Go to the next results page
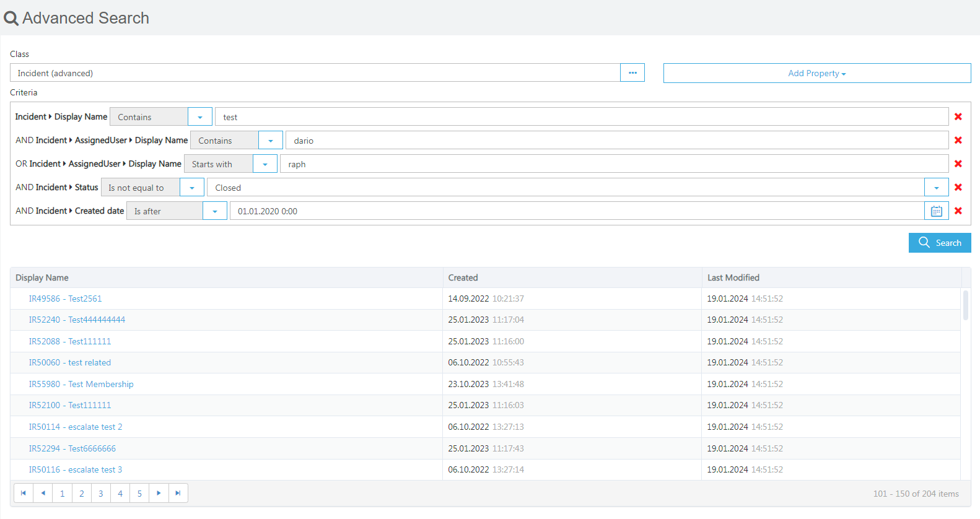980x519 pixels. pyautogui.click(x=159, y=494)
